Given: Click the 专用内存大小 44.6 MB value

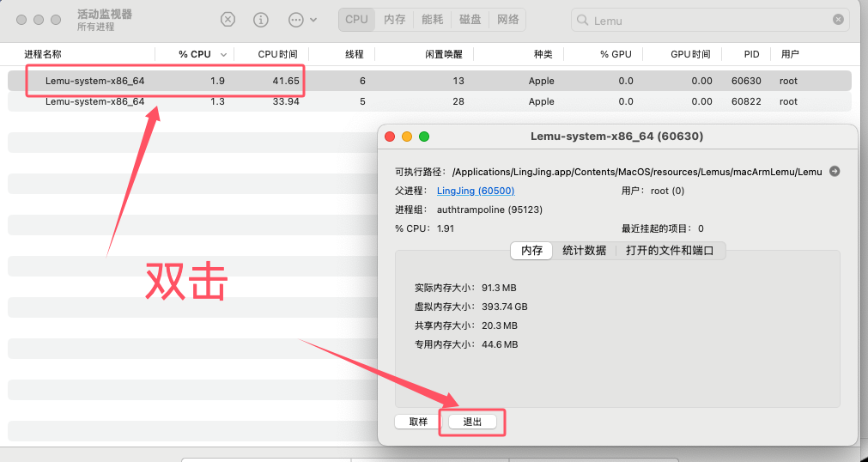Looking at the screenshot, I should 500,344.
